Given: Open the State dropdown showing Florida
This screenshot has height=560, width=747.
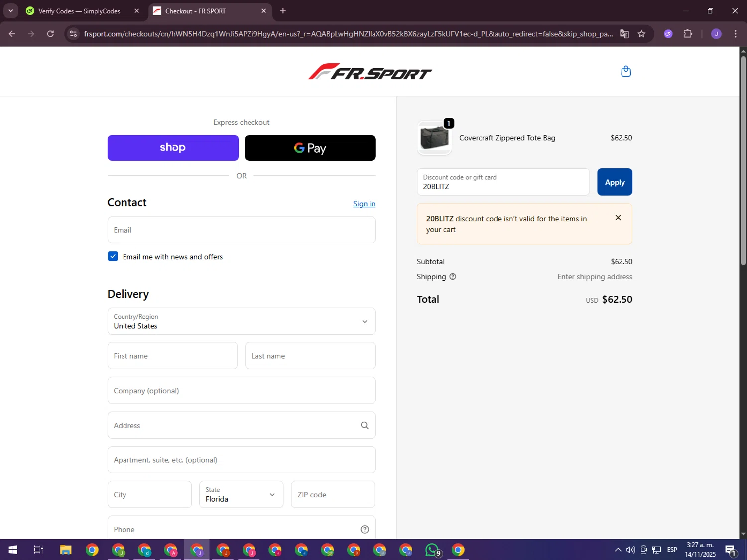Looking at the screenshot, I should pyautogui.click(x=242, y=494).
